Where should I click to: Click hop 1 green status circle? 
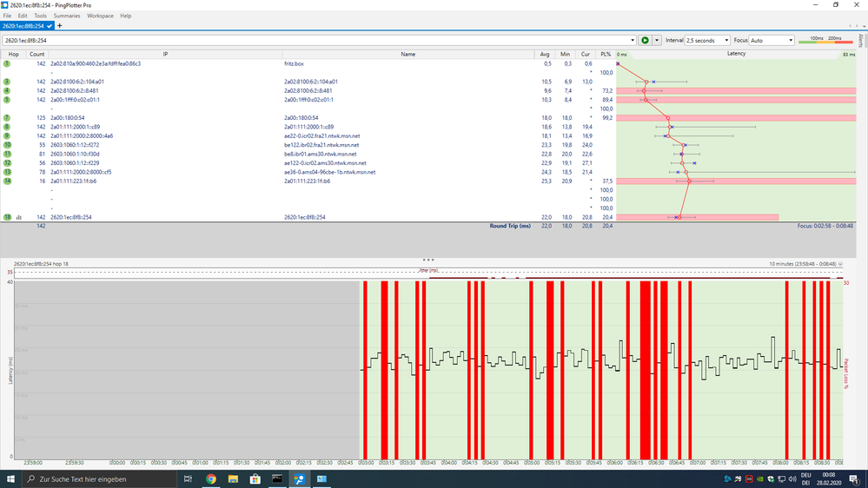(7, 63)
